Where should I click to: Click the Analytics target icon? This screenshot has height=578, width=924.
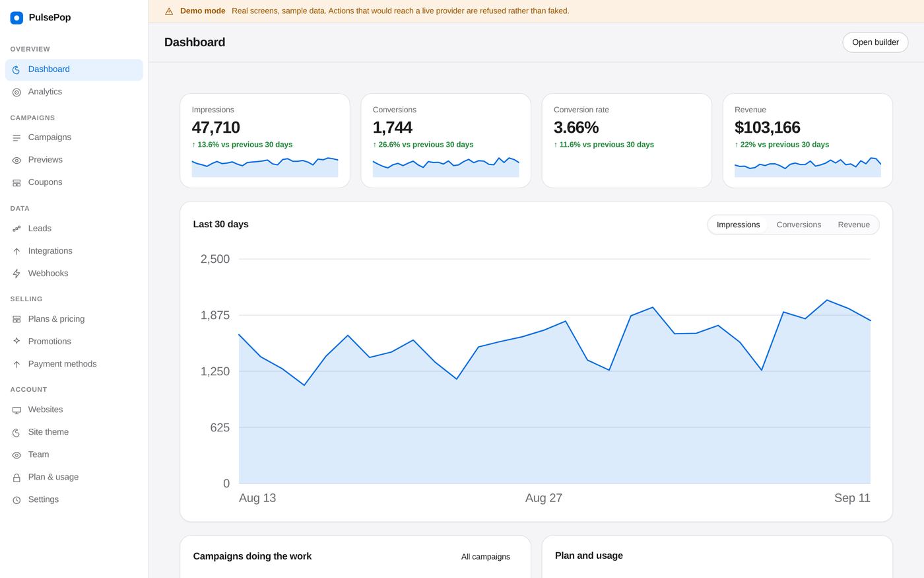(x=16, y=92)
